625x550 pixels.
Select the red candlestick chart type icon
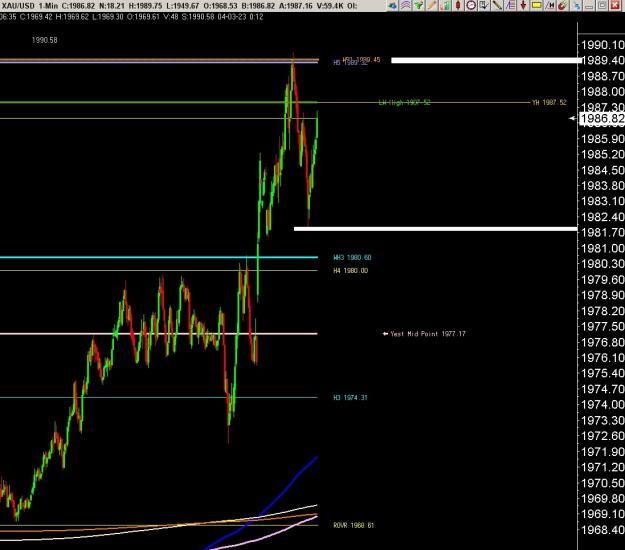(x=458, y=6)
